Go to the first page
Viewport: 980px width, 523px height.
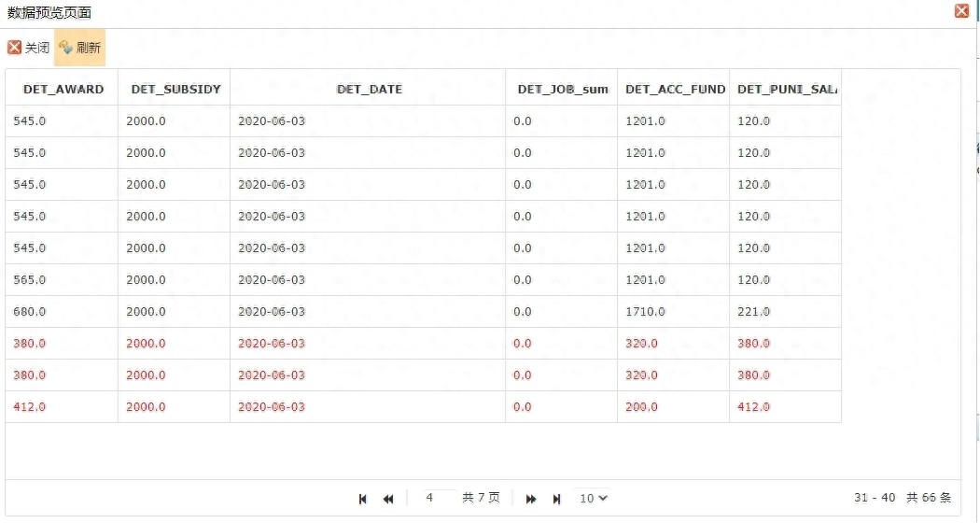(x=362, y=499)
